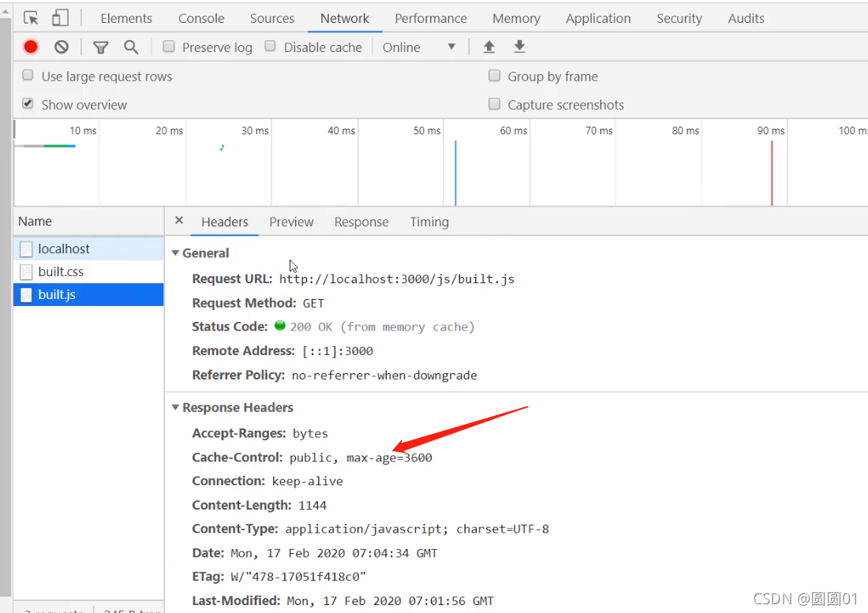The height and width of the screenshot is (613, 868).
Task: Open the Audits tab
Action: 746,18
